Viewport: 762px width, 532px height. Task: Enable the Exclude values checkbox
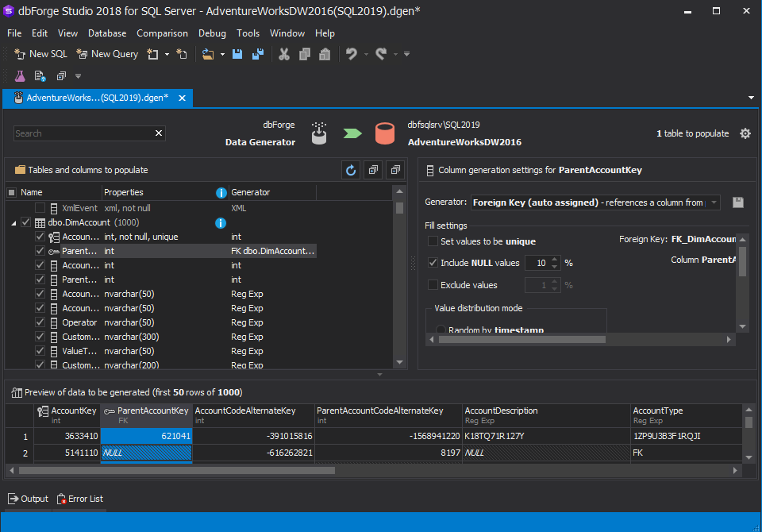point(433,285)
